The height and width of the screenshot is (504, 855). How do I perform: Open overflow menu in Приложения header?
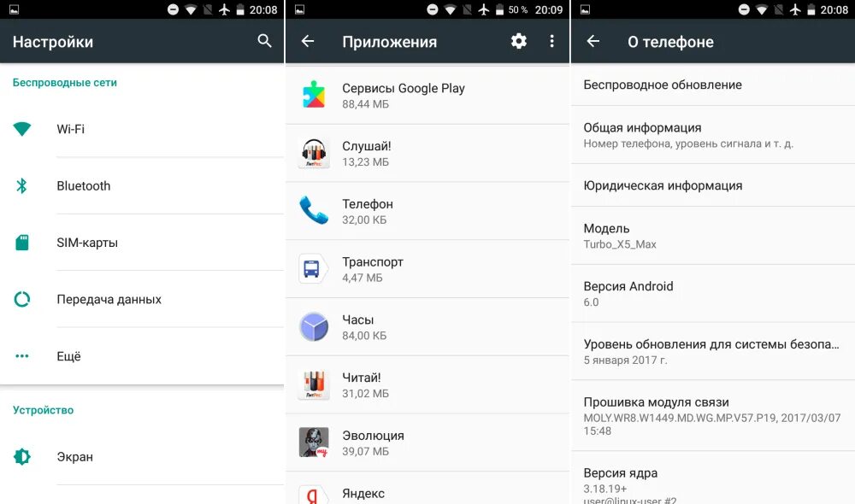pos(551,41)
